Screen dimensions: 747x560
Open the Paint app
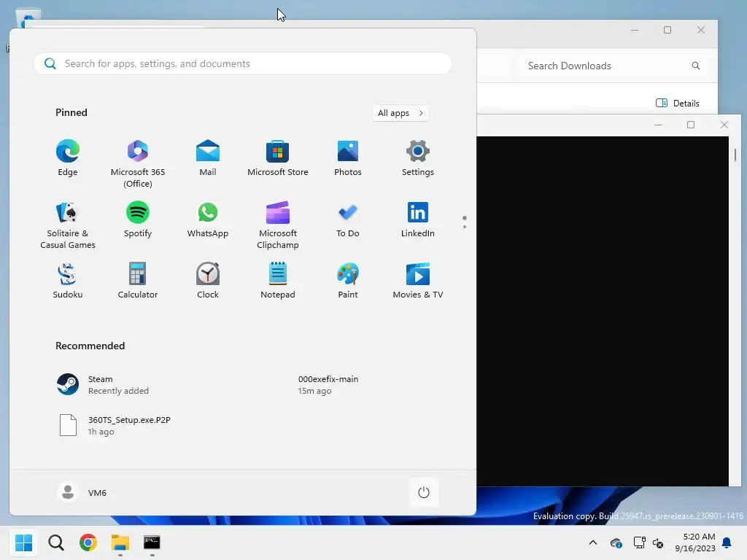(348, 281)
